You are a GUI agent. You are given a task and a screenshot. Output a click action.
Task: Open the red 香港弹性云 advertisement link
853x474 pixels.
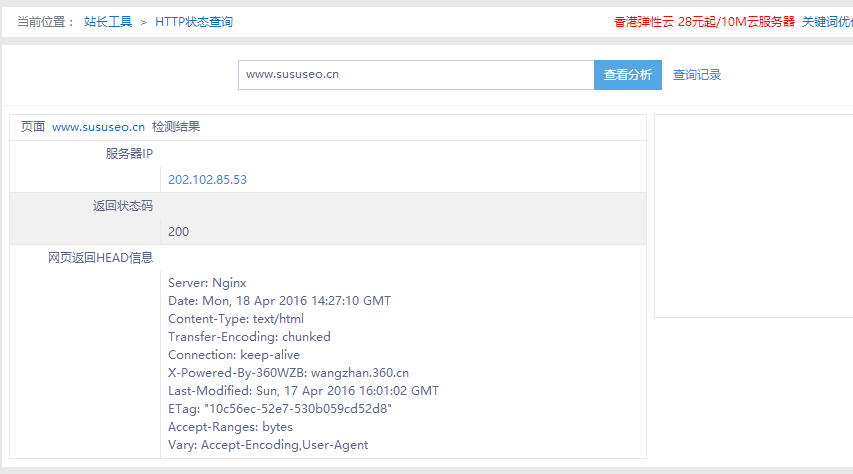[x=704, y=21]
